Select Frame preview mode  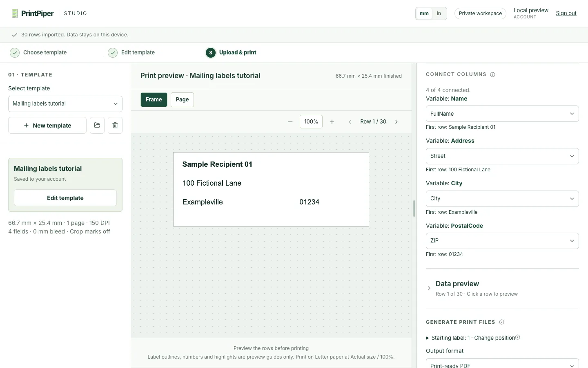154,100
